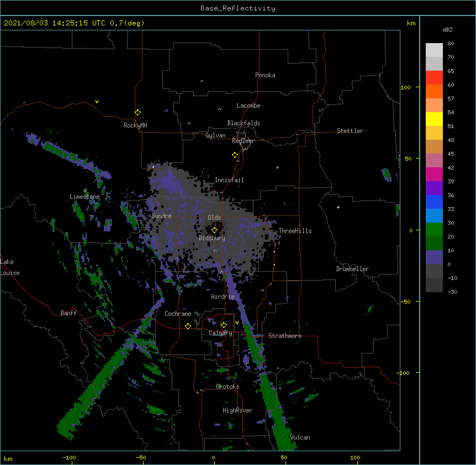
Task: Click the Lacombe label
Action: point(248,105)
